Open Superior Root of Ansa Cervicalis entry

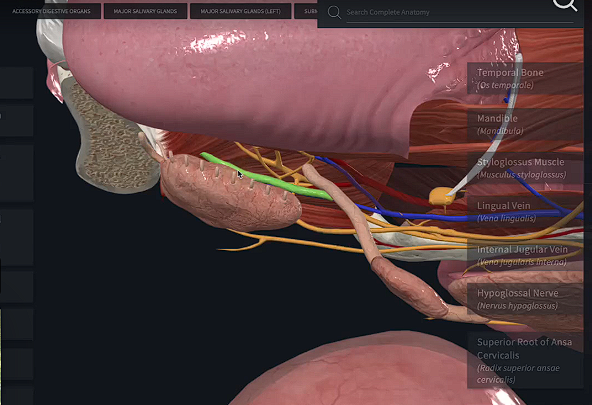tap(525, 360)
